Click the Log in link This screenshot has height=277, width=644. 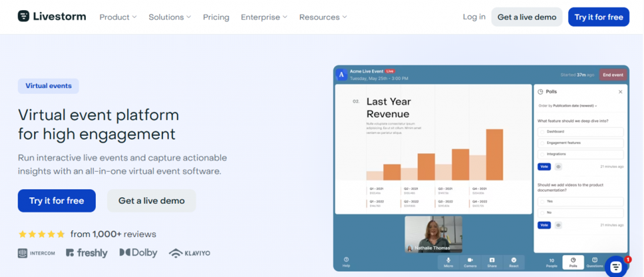[474, 17]
